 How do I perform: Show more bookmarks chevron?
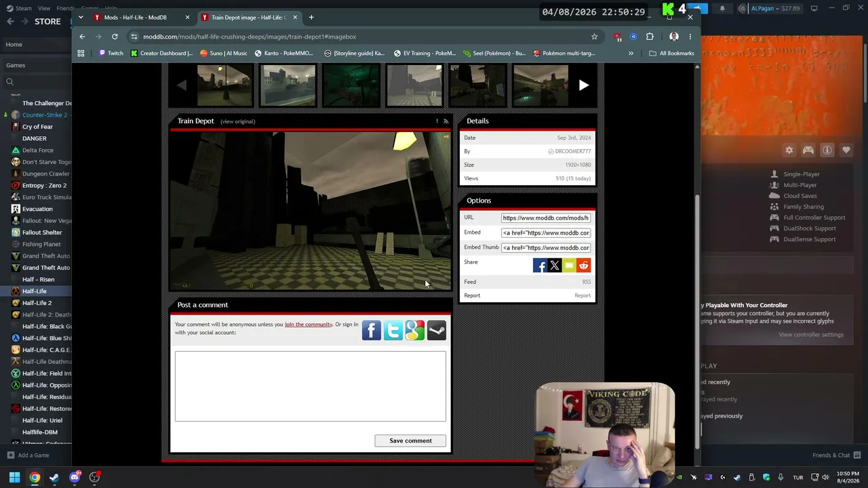[631, 53]
